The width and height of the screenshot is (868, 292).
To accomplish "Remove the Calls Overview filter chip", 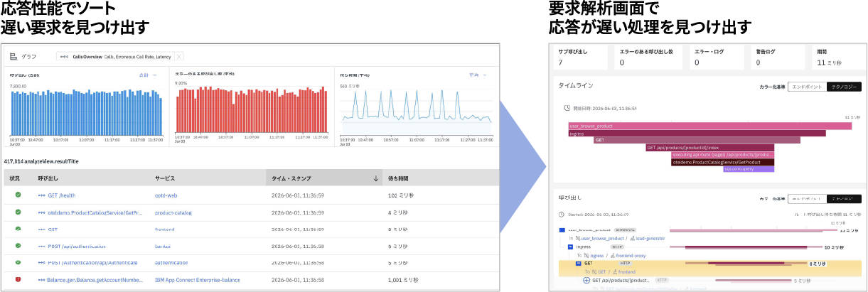I will pyautogui.click(x=179, y=57).
